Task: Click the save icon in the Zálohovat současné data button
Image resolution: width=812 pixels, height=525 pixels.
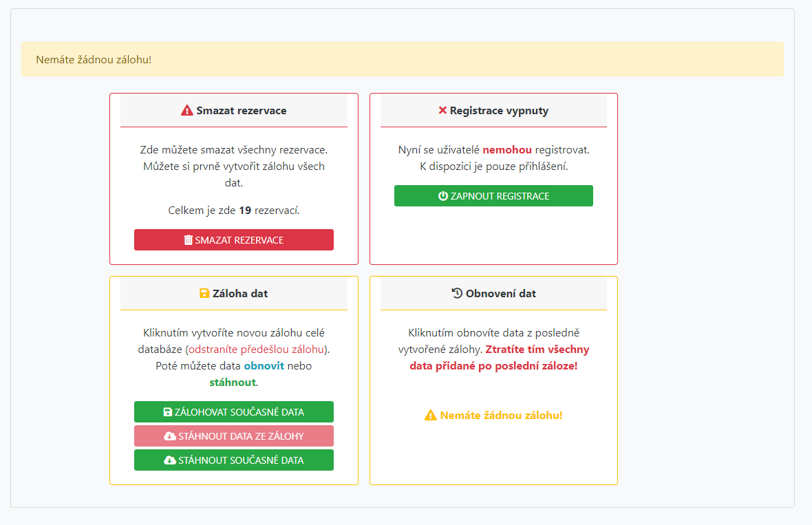Action: tap(168, 412)
